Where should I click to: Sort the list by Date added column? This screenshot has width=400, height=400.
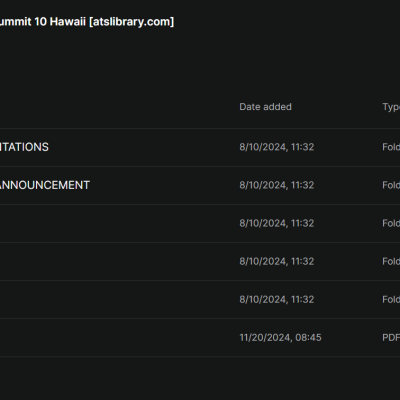(265, 107)
